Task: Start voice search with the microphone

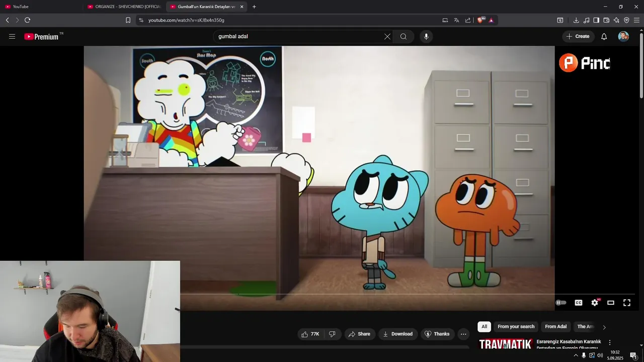Action: (x=426, y=36)
